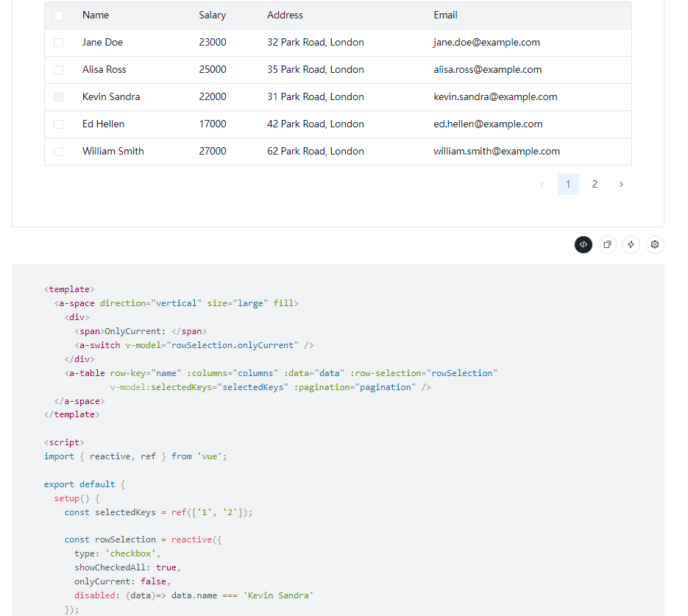This screenshot has width=688, height=616.
Task: Select the Ed Hellen row checkbox
Action: point(58,124)
